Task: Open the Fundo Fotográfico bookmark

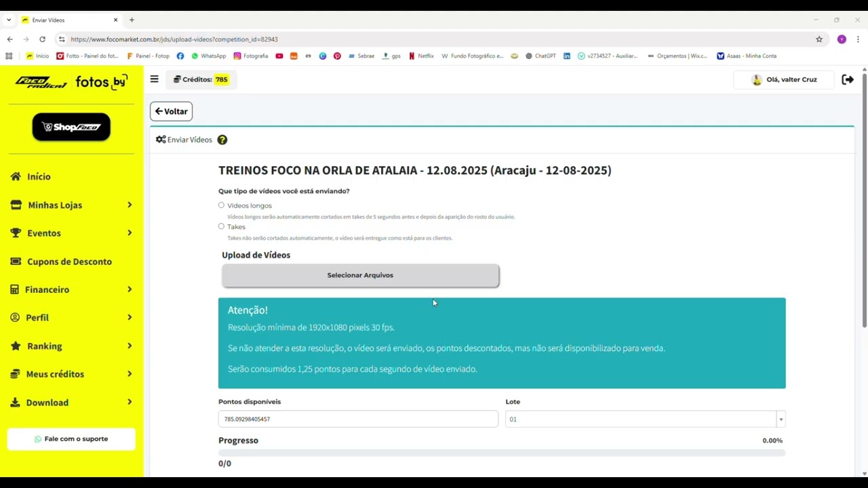Action: (473, 56)
